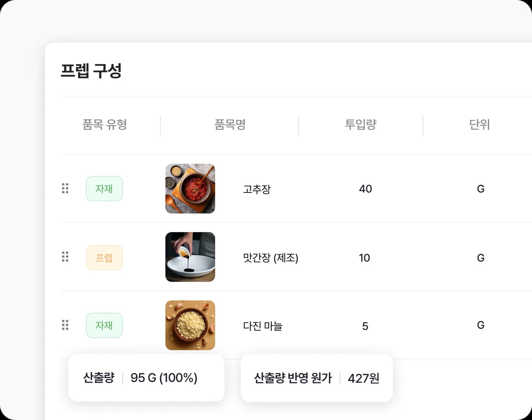The width and height of the screenshot is (532, 420).
Task: Select the 고추장 item name link
Action: (256, 189)
